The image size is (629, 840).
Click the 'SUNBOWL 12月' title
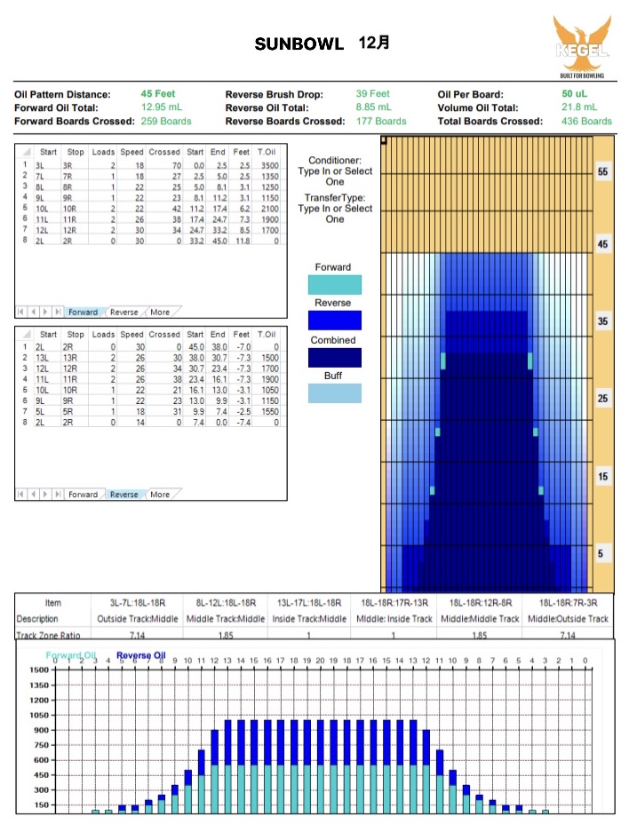click(322, 44)
